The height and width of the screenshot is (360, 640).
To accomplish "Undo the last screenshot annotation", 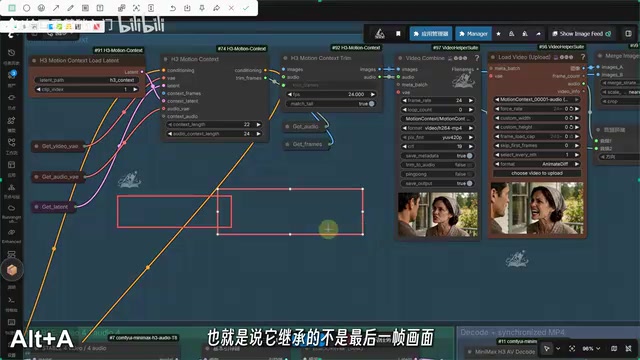I will 173,8.
